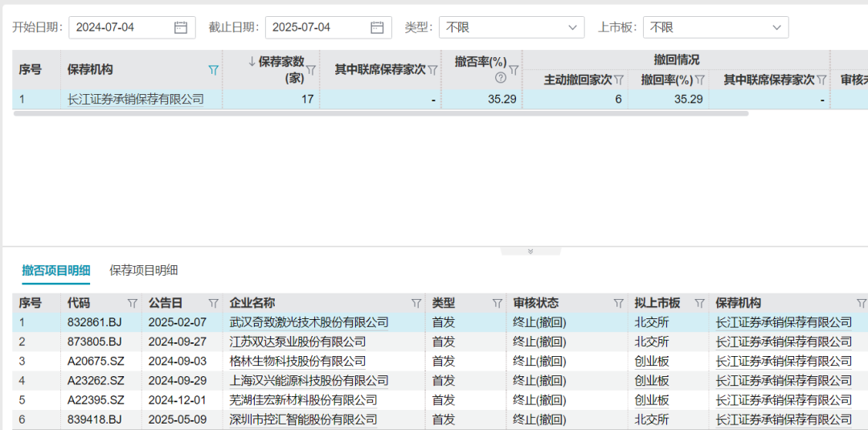This screenshot has width=868, height=430.
Task: Open the end date calendar picker icon
Action: 377,27
